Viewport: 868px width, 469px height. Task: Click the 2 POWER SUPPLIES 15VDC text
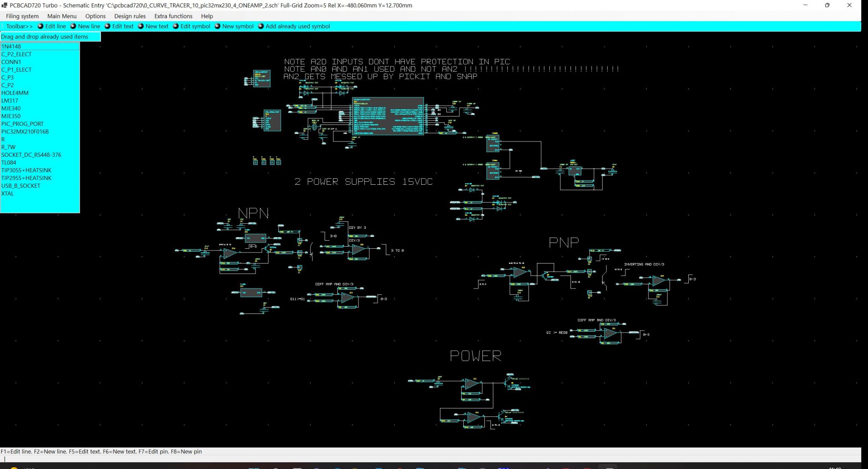click(x=364, y=182)
